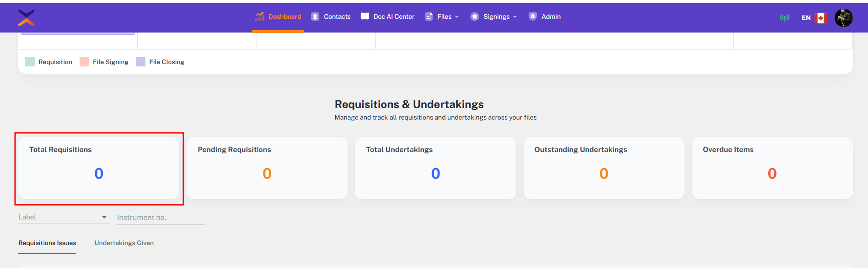Click the green broadcast signal icon
Viewport: 868px width, 268px height.
click(x=785, y=18)
